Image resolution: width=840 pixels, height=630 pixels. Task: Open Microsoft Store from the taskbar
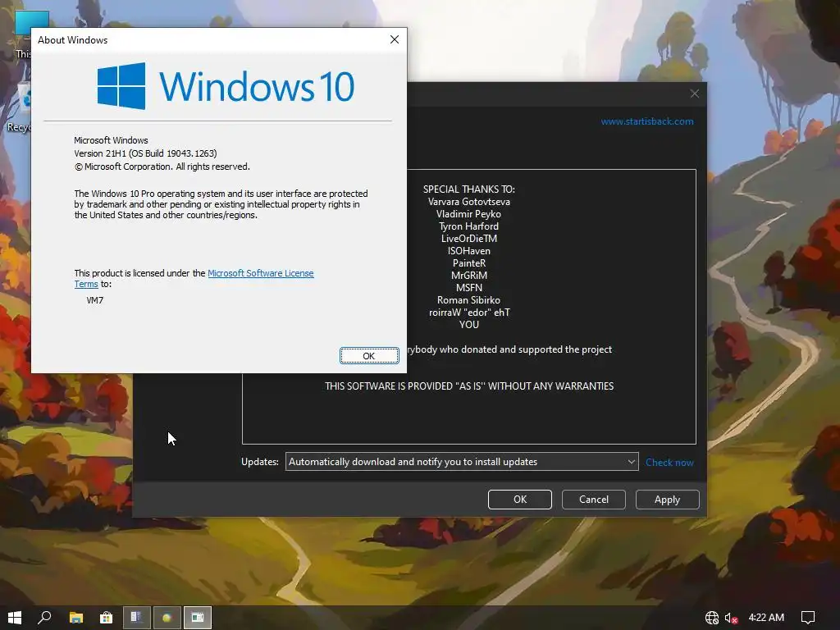tap(106, 618)
